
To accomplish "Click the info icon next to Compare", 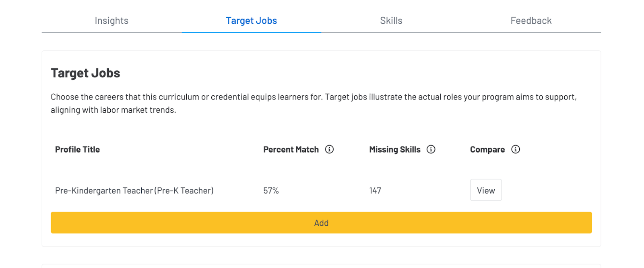I will click(516, 149).
